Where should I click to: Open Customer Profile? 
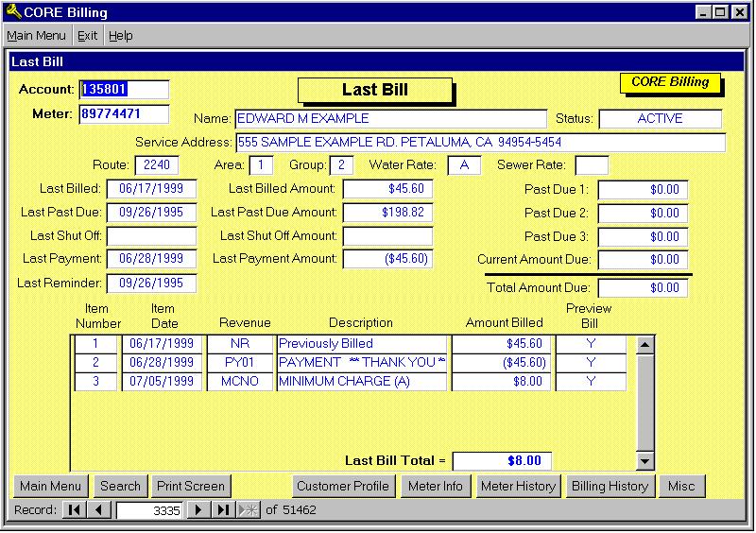343,486
